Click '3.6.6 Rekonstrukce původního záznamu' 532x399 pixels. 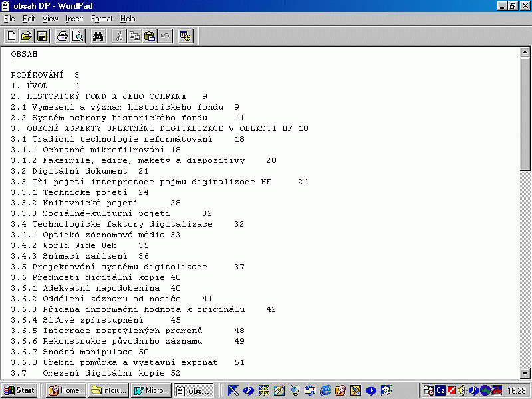106,341
